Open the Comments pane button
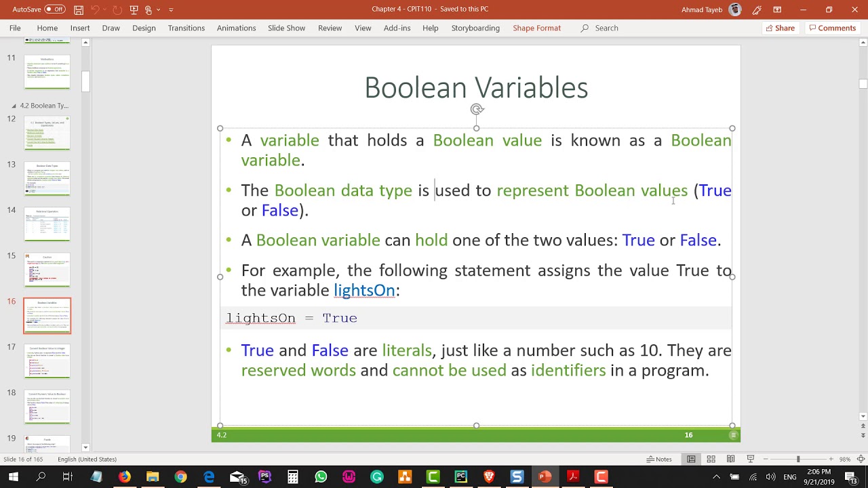The width and height of the screenshot is (868, 488). coord(832,28)
